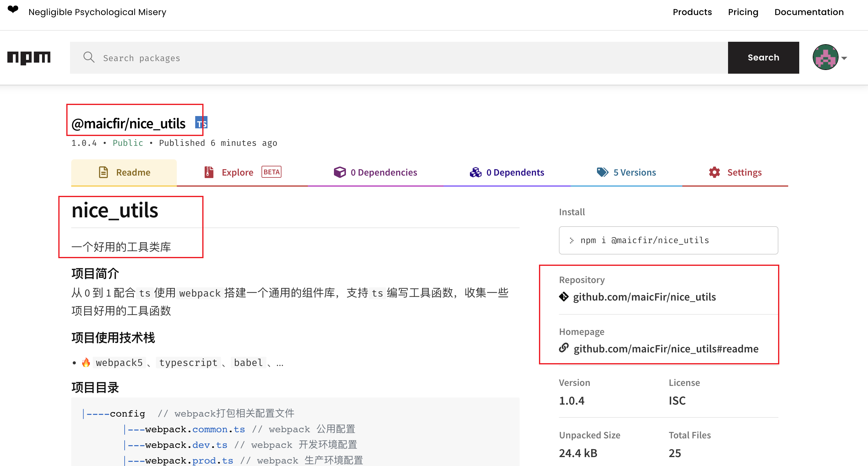Click the Dependencies box icon
Viewport: 868px width, 466px height.
pyautogui.click(x=340, y=172)
